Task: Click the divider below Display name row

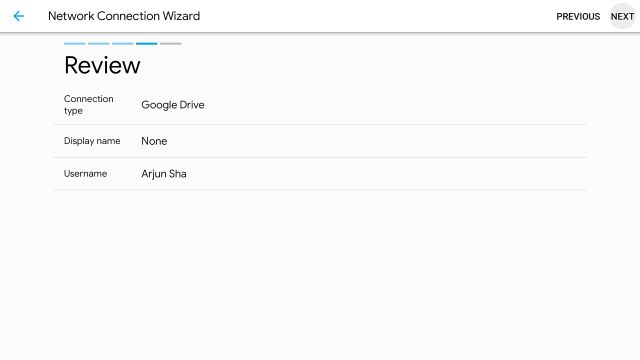Action: pyautogui.click(x=320, y=157)
